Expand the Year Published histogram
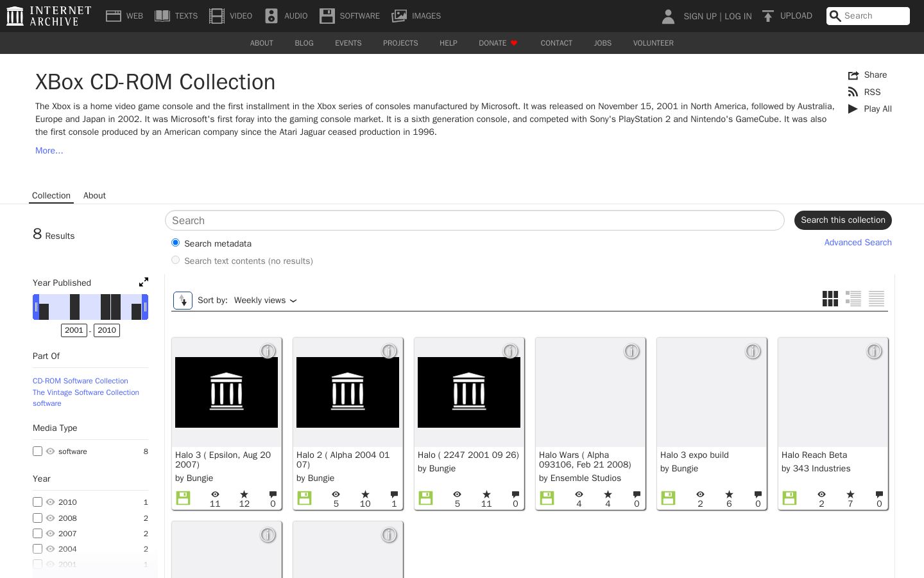Viewport: 924px width, 578px height. 144,282
